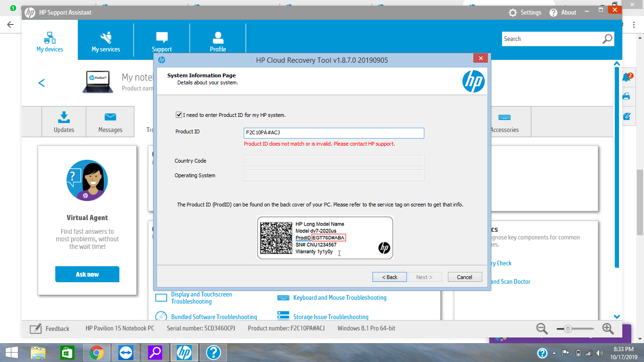Open the Profile tab

coord(218,40)
